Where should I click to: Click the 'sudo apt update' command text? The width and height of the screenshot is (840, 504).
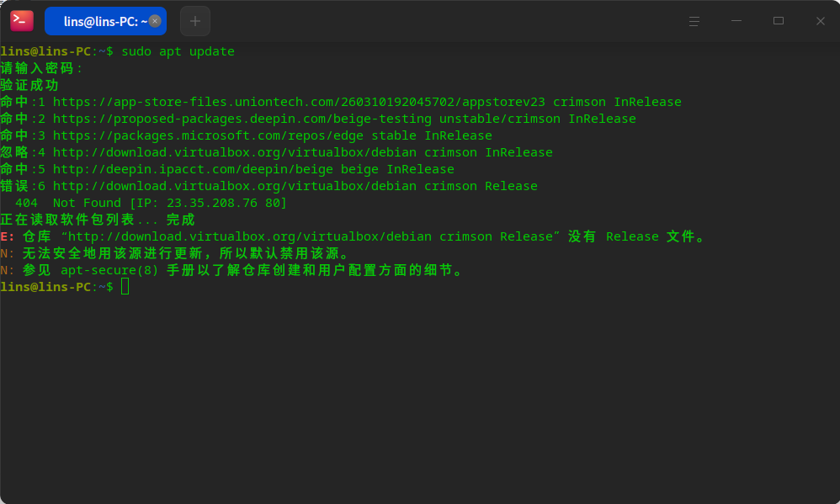[178, 51]
